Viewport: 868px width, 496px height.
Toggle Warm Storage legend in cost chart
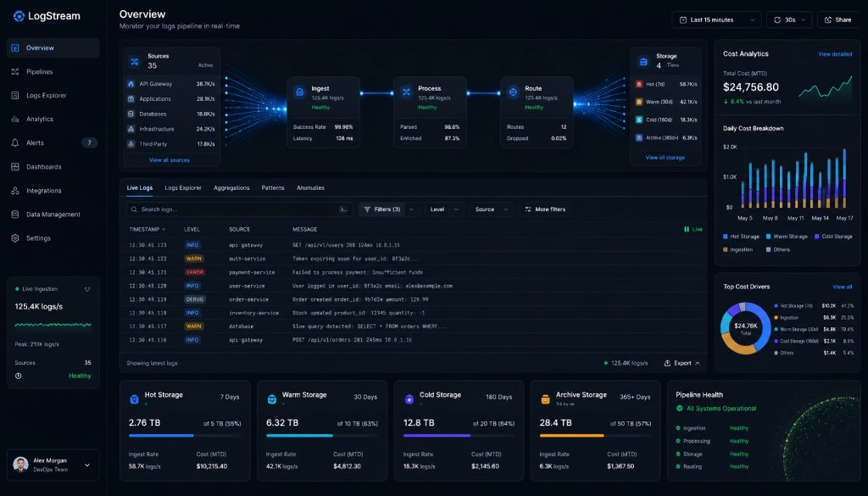click(x=786, y=237)
